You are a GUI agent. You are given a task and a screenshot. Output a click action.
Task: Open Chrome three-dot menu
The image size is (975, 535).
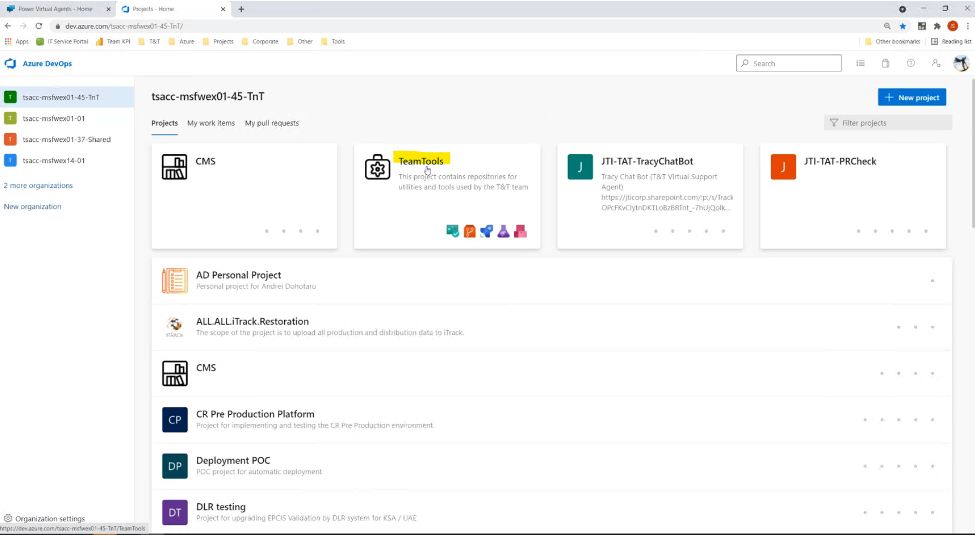(968, 26)
